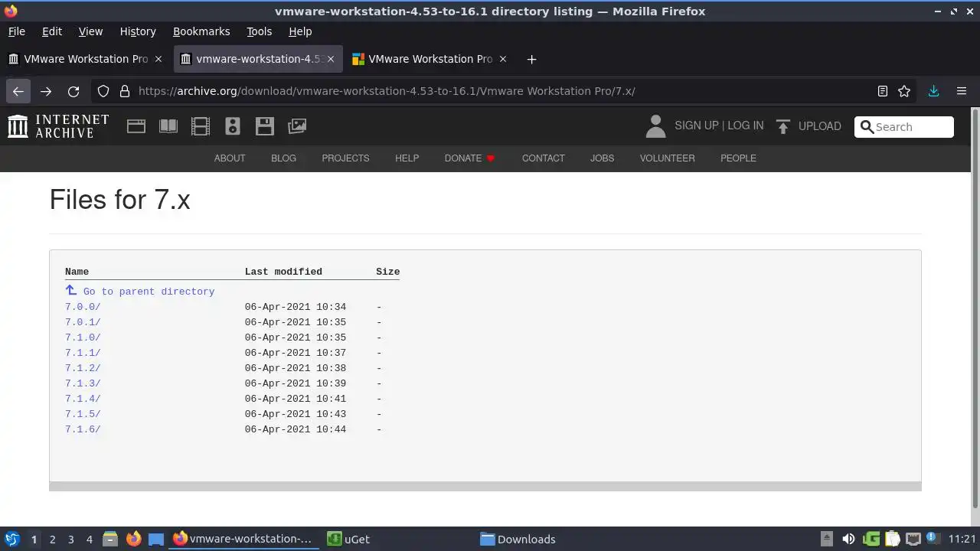Open the Images picture icon
The image size is (980, 551).
coord(297,126)
